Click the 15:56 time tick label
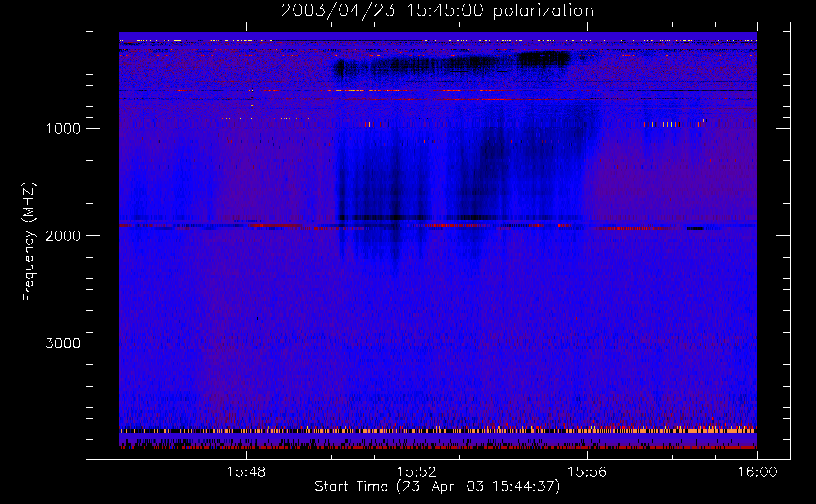This screenshot has height=504, width=816. pyautogui.click(x=587, y=472)
